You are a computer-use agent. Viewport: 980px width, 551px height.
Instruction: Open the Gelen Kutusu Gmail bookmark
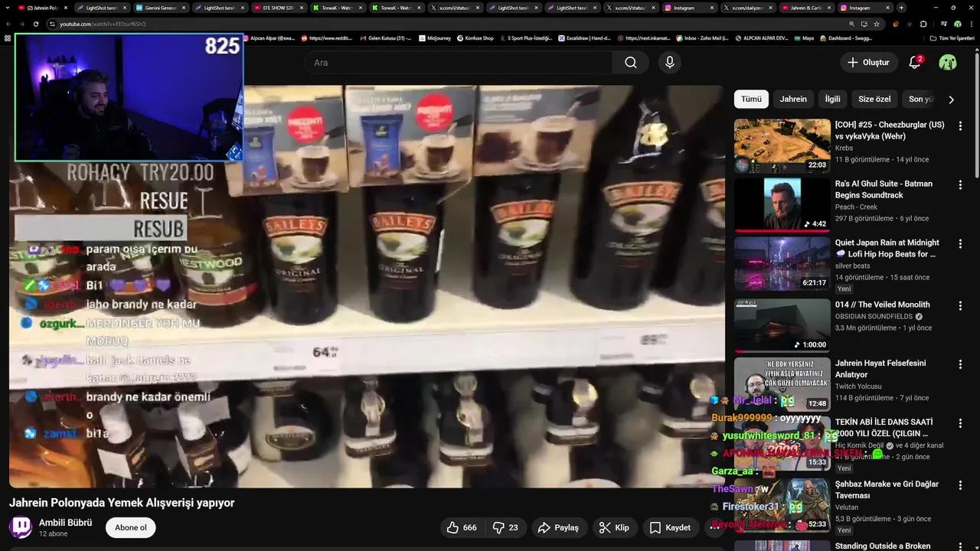(x=385, y=37)
